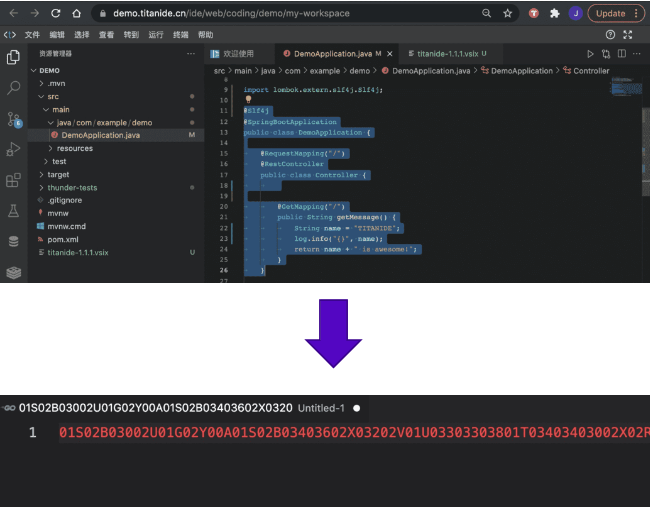651x510 pixels.
Task: Click the split editor icon
Action: tap(623, 54)
